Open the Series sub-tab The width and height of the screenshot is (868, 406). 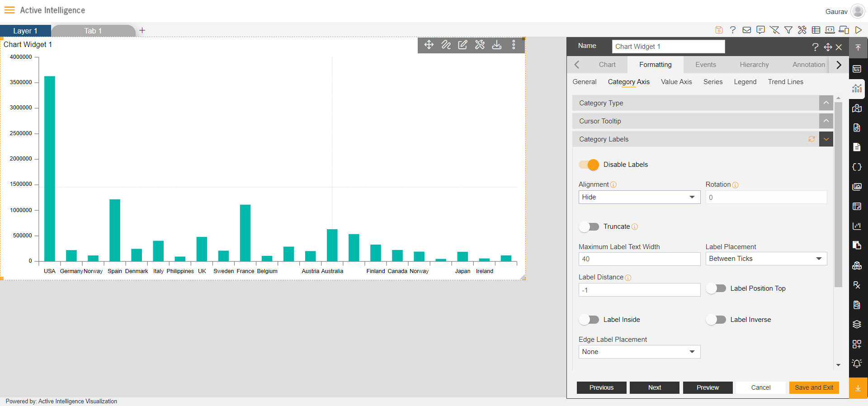(713, 82)
